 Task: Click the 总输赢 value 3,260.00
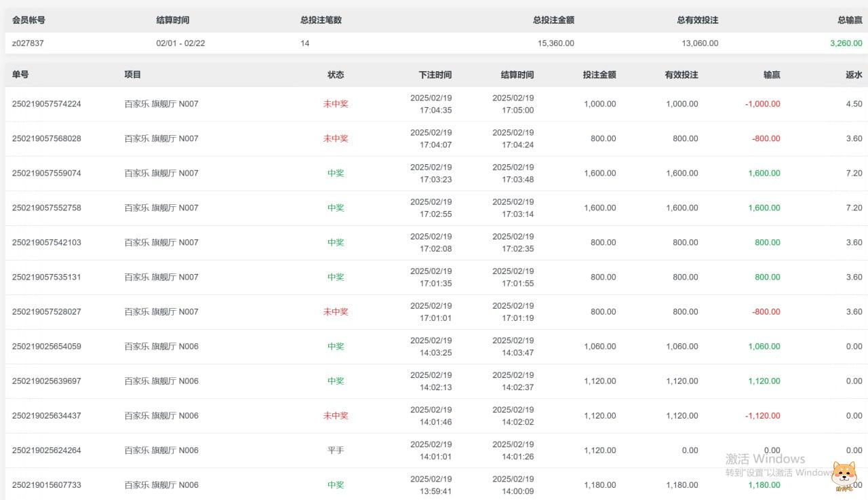point(846,43)
